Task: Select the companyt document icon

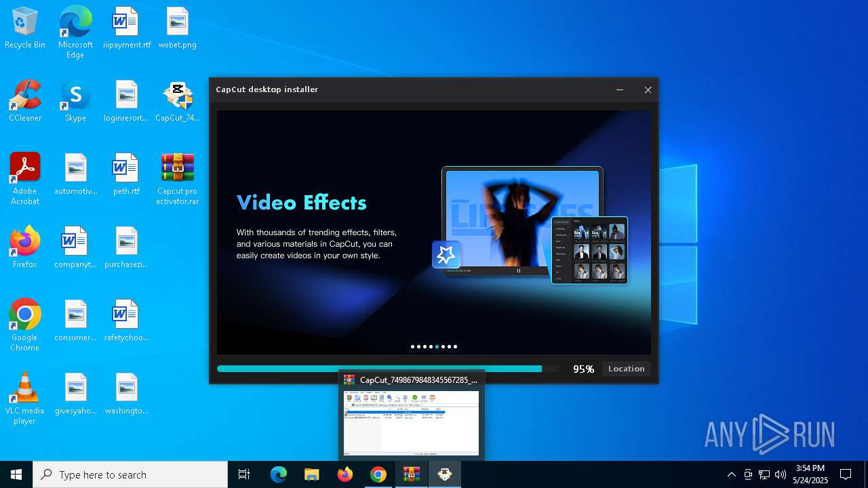Action: (x=75, y=247)
